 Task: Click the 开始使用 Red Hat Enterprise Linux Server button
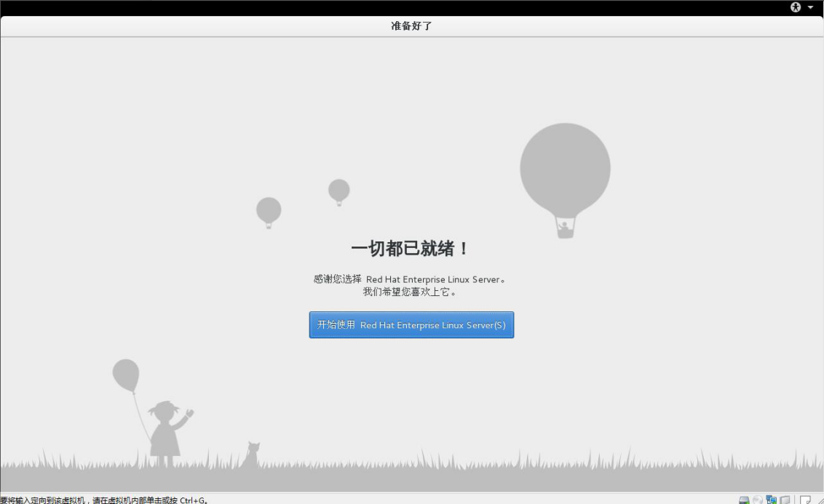tap(411, 325)
